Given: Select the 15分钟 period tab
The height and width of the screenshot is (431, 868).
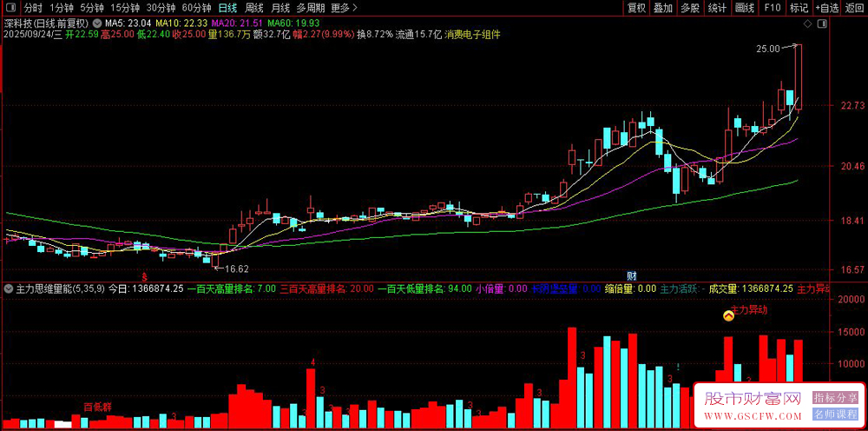Looking at the screenshot, I should coord(124,8).
